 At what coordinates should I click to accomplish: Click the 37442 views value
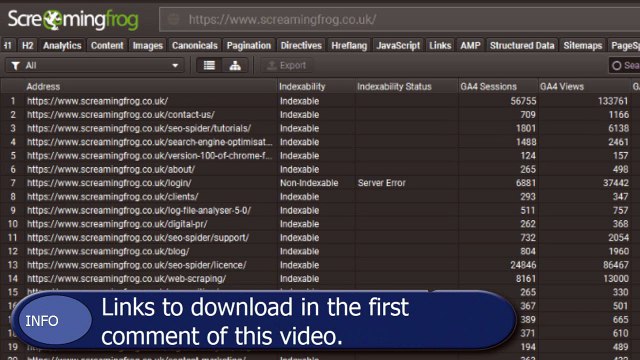[616, 183]
